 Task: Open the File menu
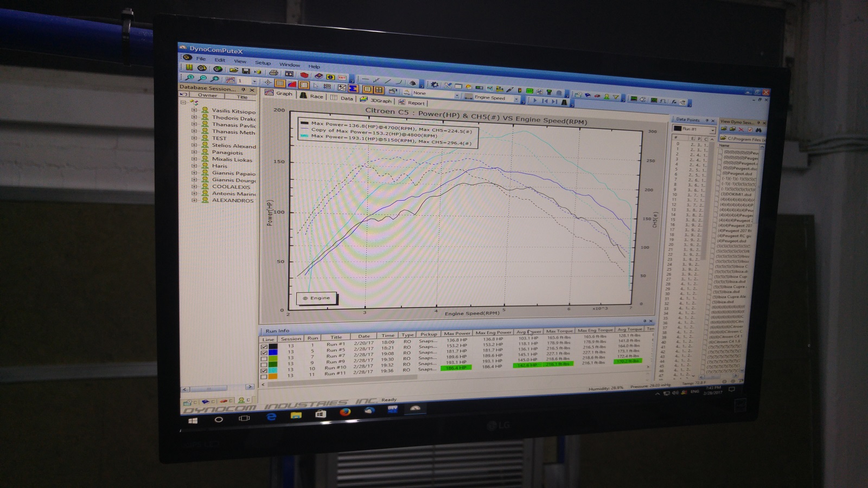point(201,59)
